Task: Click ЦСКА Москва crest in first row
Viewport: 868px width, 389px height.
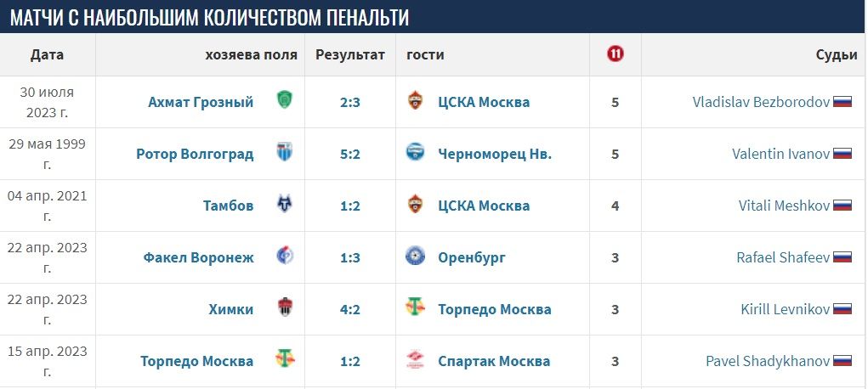Action: click(x=415, y=100)
